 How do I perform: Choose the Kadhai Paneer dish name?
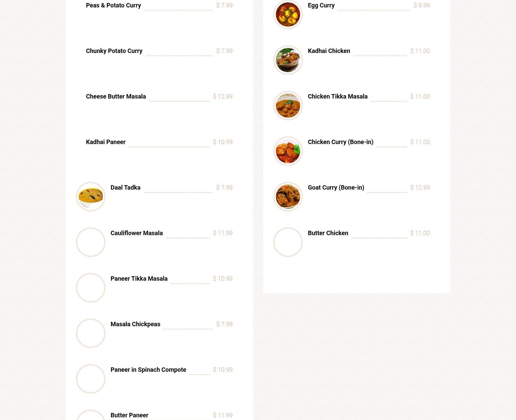106,142
